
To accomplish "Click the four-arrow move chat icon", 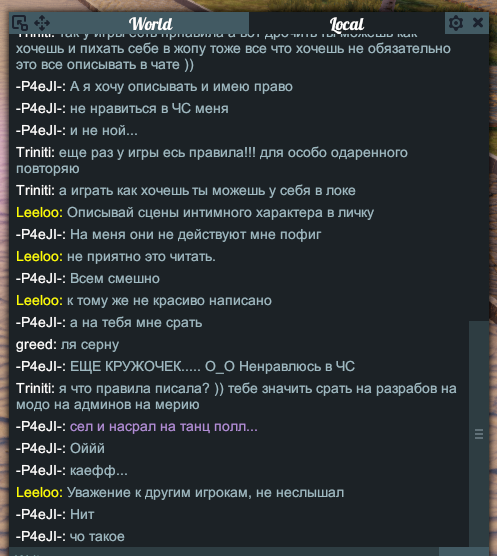I will pyautogui.click(x=42, y=23).
